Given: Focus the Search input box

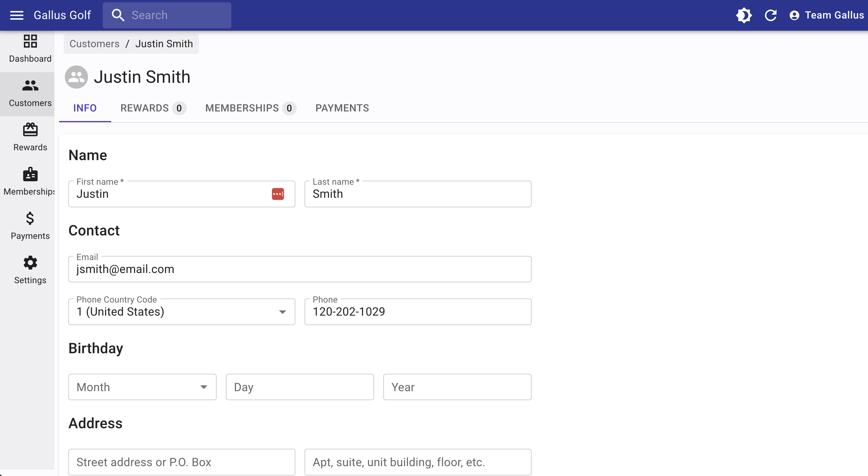Looking at the screenshot, I should (x=167, y=15).
